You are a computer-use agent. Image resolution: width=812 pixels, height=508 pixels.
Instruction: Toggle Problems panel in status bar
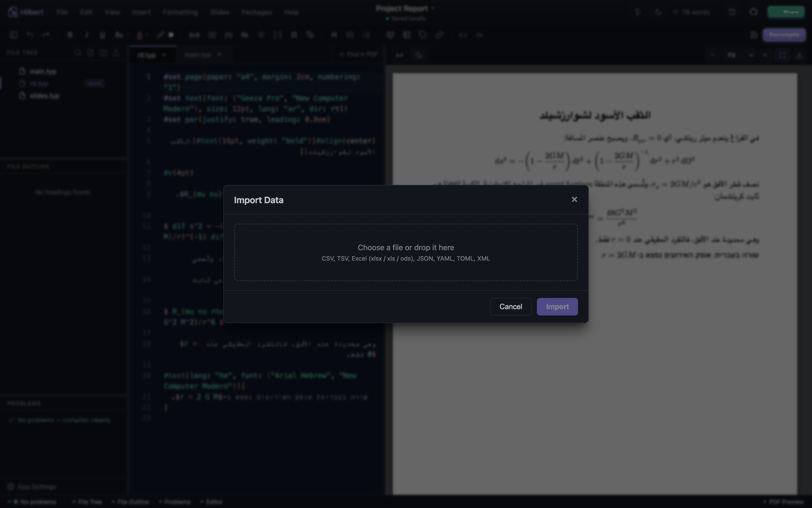tap(175, 502)
